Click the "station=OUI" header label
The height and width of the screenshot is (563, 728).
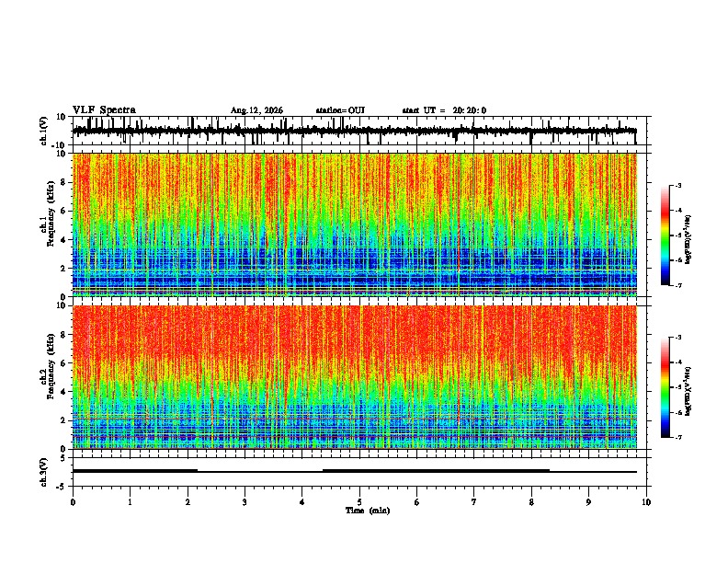[x=340, y=110]
